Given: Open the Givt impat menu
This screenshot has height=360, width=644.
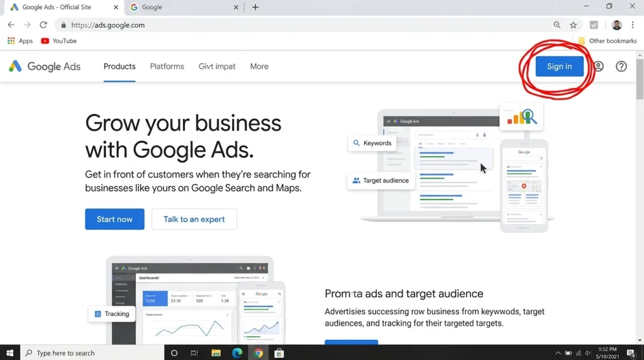Looking at the screenshot, I should coord(217,66).
